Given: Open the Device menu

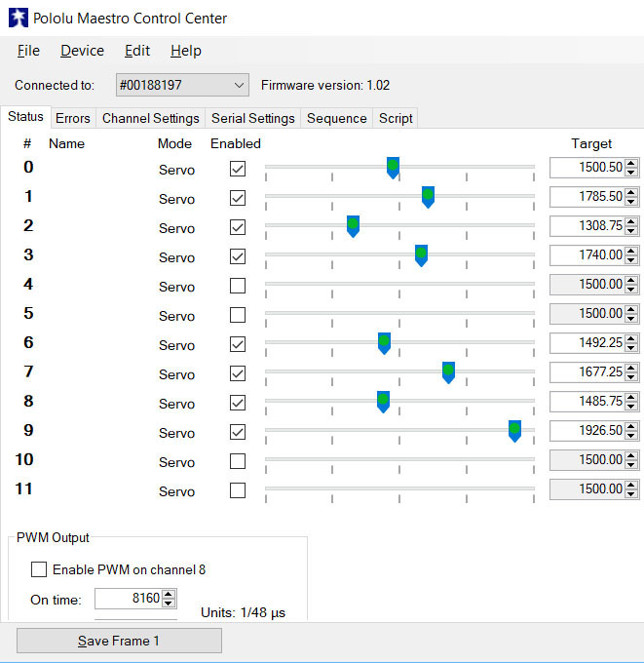Looking at the screenshot, I should [82, 51].
